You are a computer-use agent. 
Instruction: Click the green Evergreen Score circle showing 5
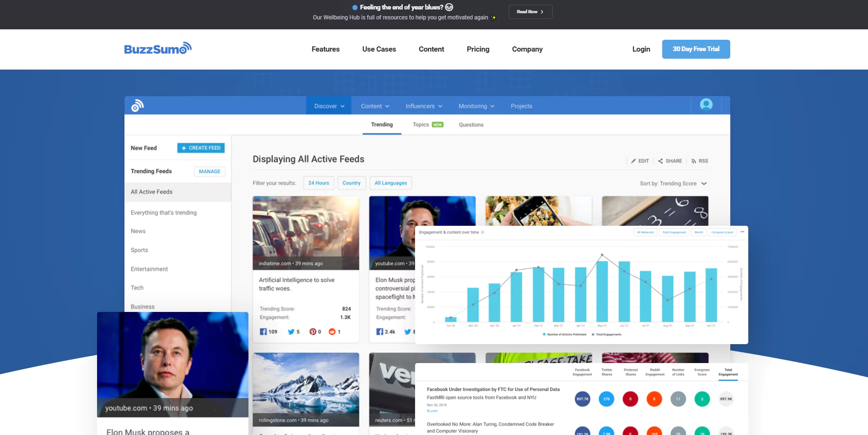point(702,399)
